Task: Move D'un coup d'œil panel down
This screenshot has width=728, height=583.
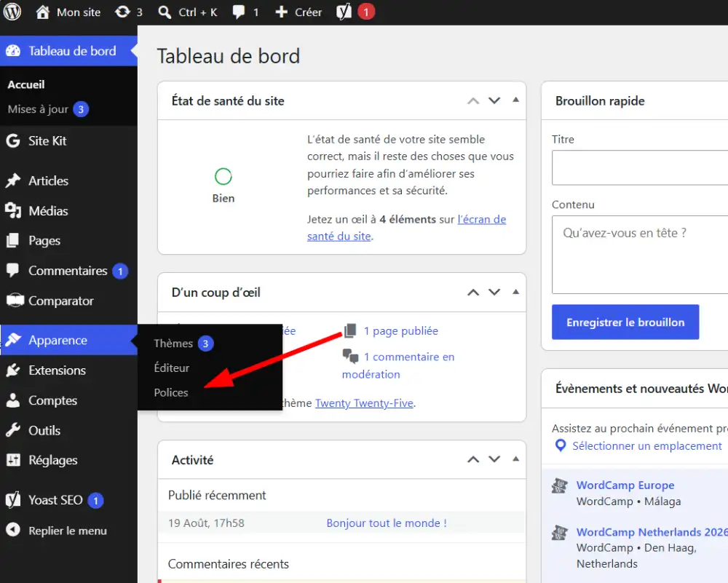Action: coord(494,292)
